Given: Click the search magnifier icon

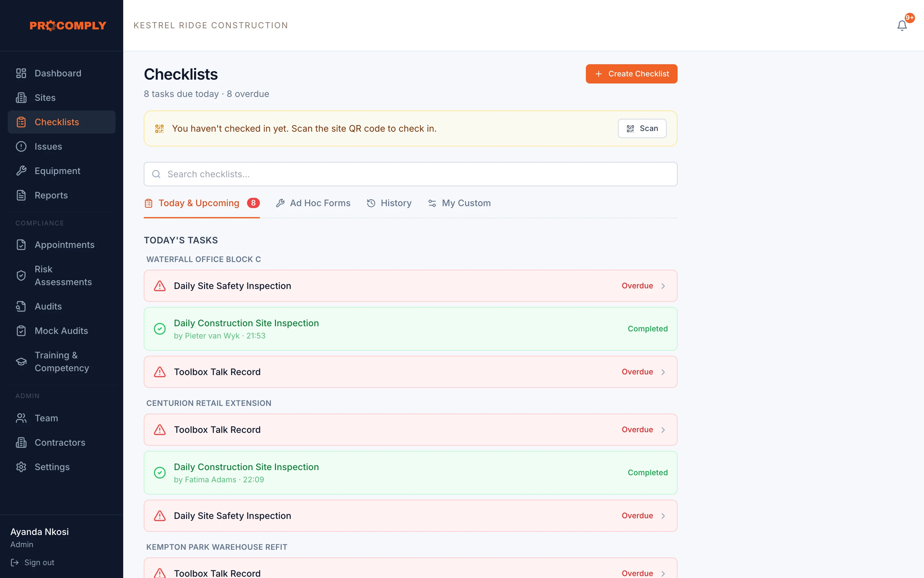Looking at the screenshot, I should tap(156, 174).
